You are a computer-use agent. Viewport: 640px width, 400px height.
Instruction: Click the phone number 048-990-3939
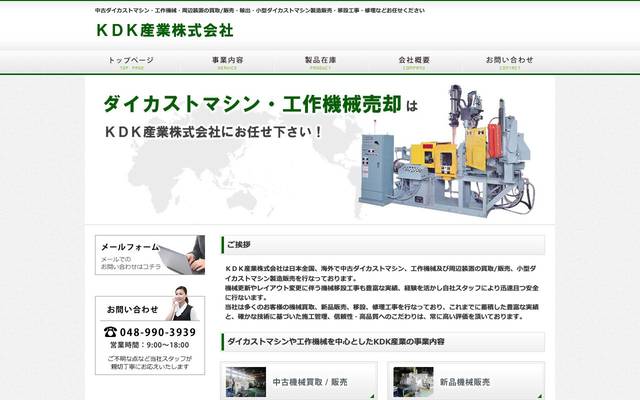click(158, 332)
